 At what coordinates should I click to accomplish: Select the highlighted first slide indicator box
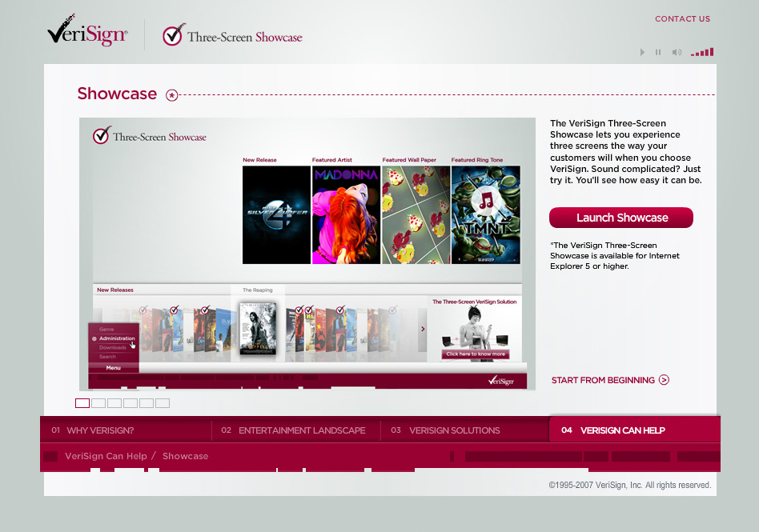[x=82, y=403]
